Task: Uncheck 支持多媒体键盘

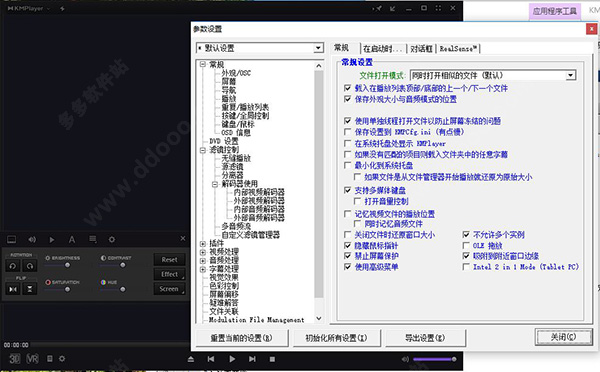Action: point(347,190)
